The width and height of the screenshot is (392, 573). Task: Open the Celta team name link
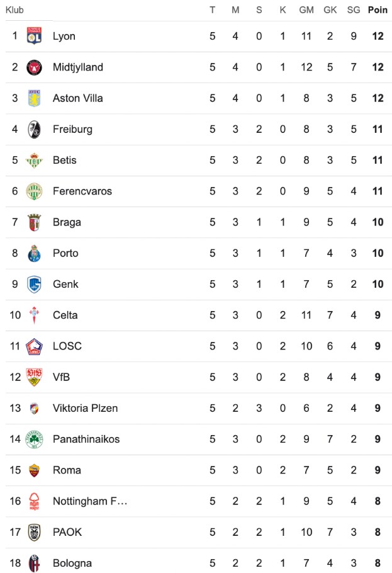65,315
